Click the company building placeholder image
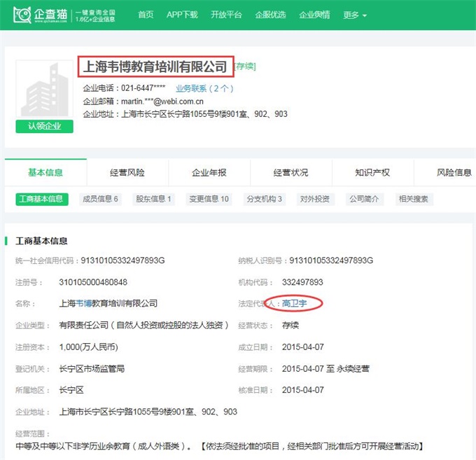The height and width of the screenshot is (460, 476). click(44, 91)
